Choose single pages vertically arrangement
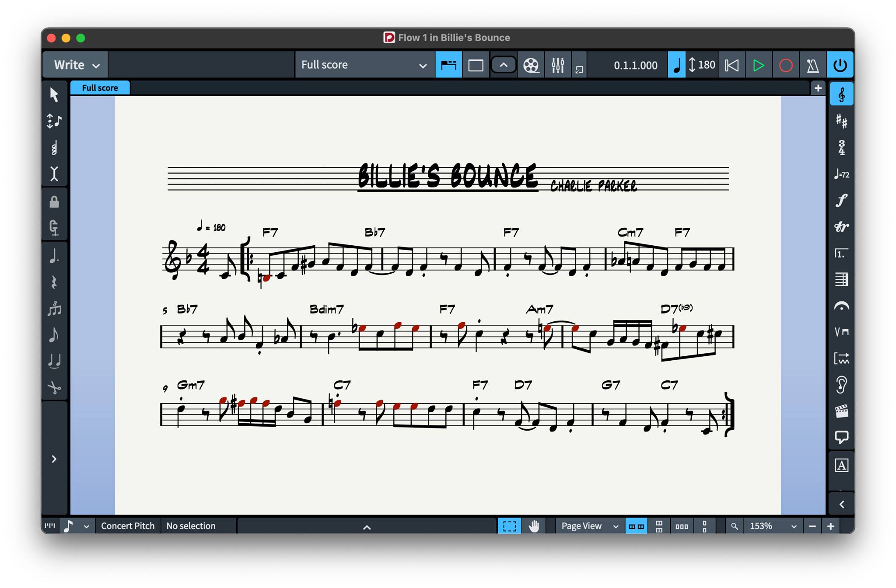The image size is (896, 588). pyautogui.click(x=704, y=526)
